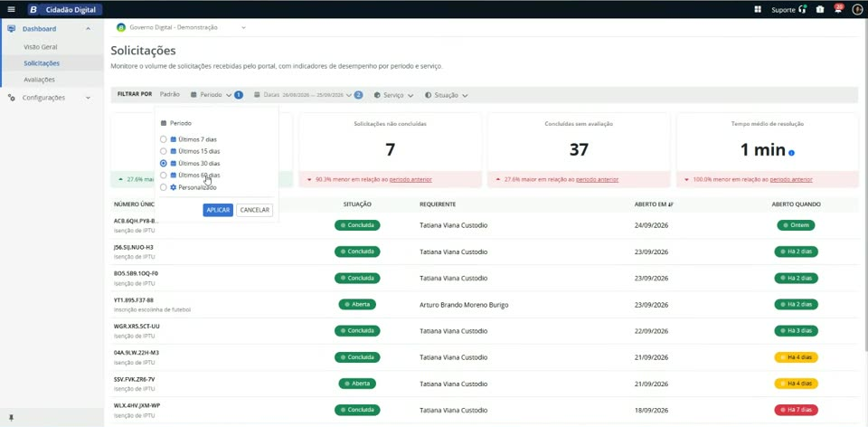The image size is (868, 427).
Task: Click request number YT1.895.F37-88
Action: pyautogui.click(x=134, y=299)
